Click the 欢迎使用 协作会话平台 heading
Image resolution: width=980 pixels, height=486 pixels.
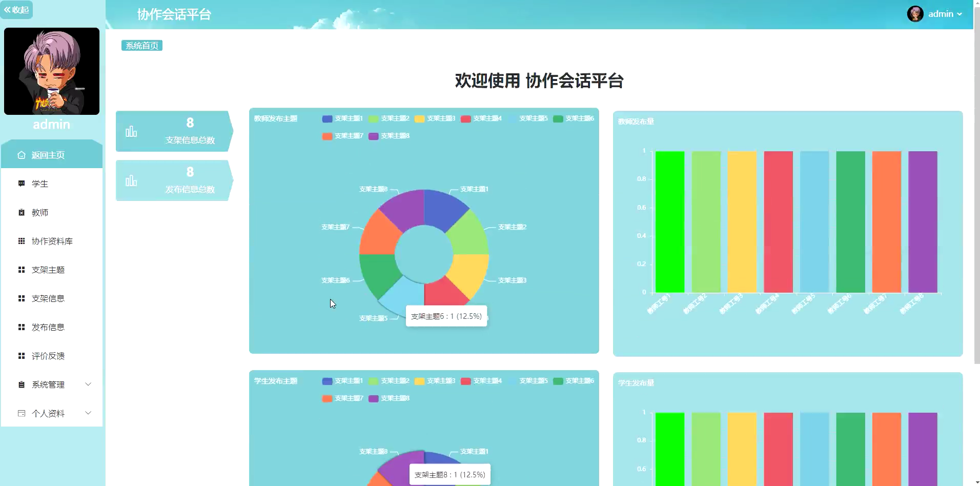539,81
